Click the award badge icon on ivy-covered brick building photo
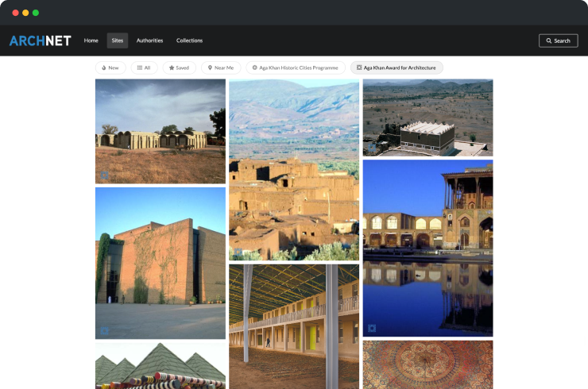Image resolution: width=588 pixels, height=389 pixels. click(104, 330)
